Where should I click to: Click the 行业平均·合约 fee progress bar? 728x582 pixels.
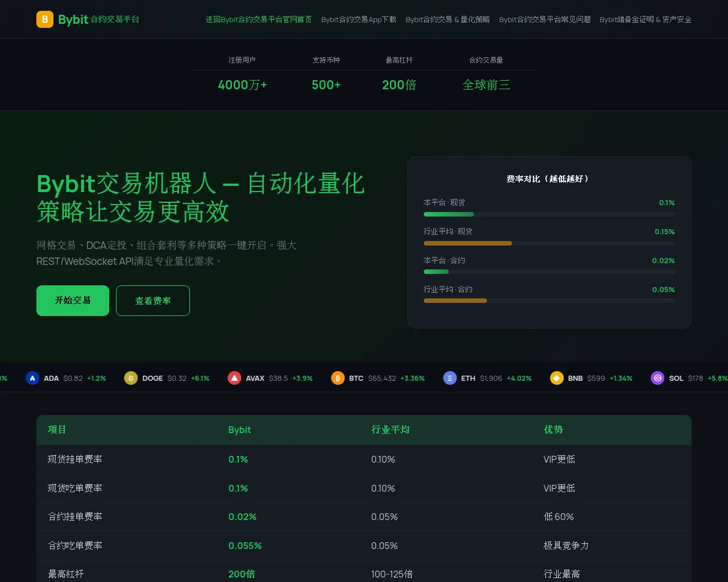(x=549, y=301)
